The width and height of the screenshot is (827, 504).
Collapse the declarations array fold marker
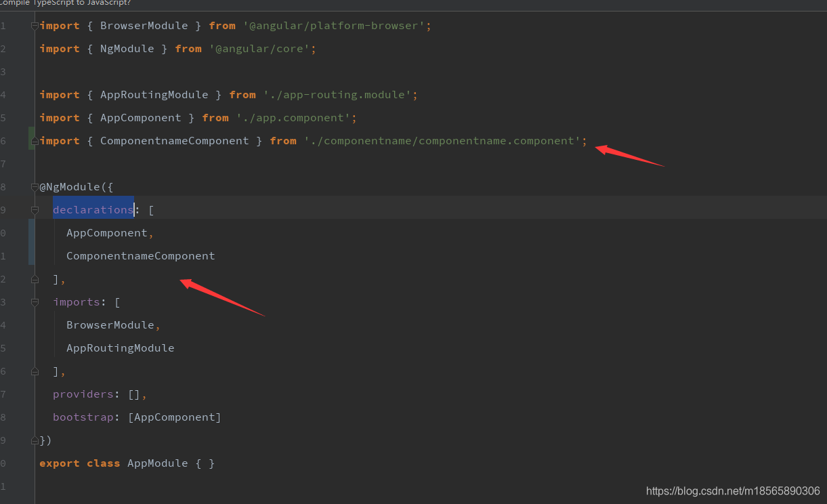click(35, 210)
